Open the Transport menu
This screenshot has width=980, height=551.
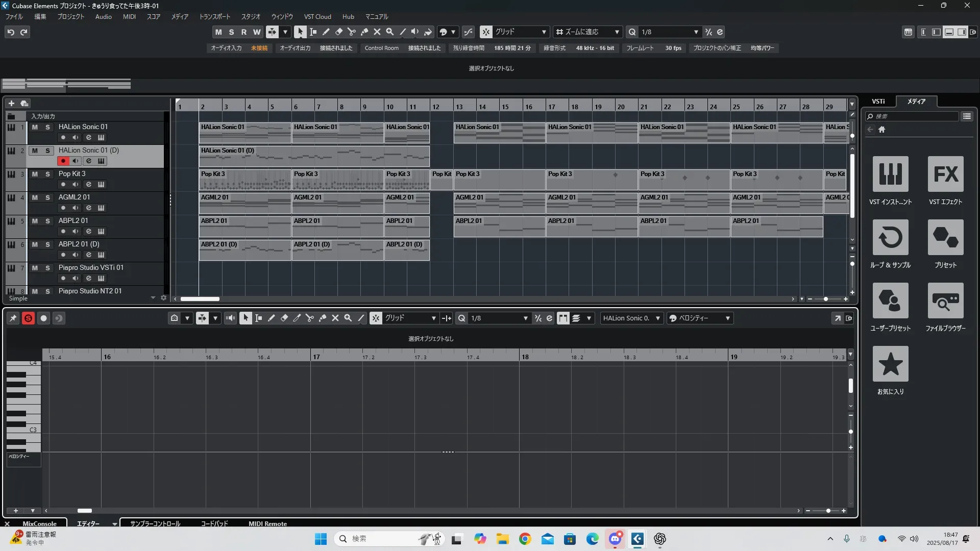pos(214,17)
